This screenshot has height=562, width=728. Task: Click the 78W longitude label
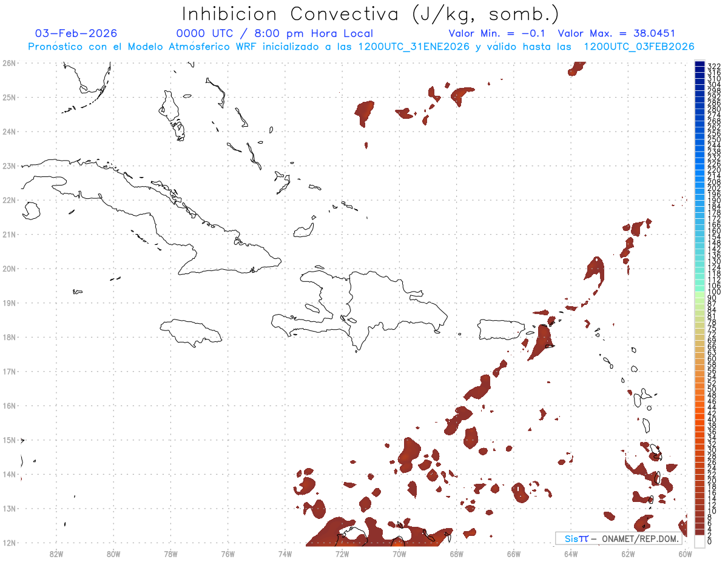170,554
